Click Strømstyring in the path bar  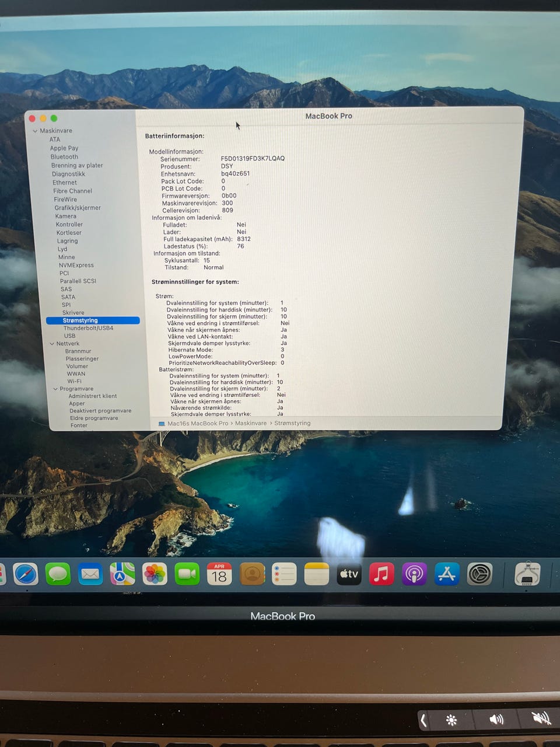click(292, 424)
